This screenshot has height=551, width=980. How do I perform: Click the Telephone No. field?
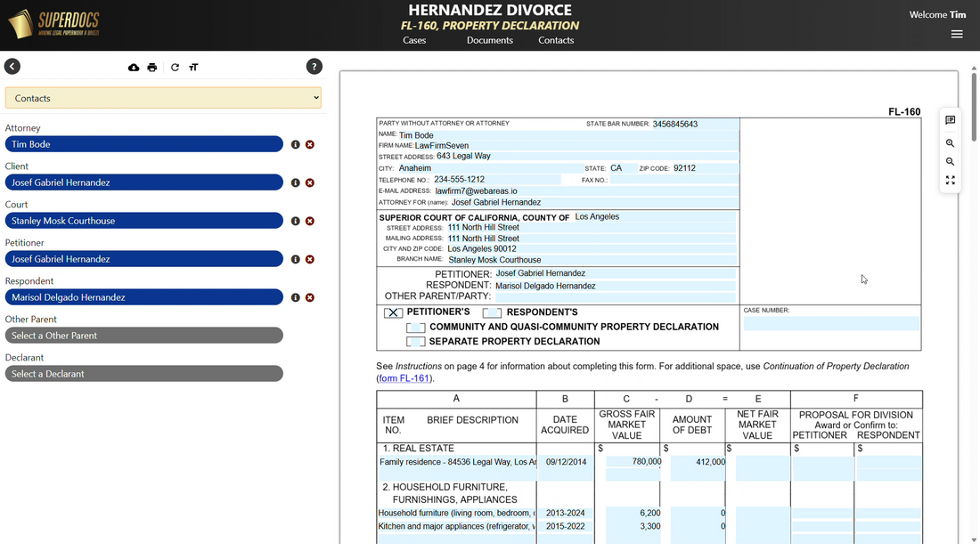point(497,180)
